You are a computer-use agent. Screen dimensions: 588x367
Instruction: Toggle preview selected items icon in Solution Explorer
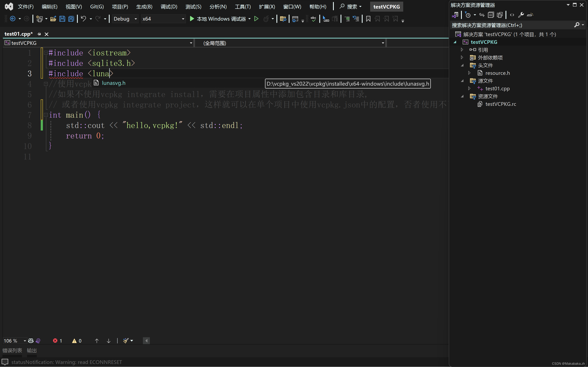[x=530, y=15]
